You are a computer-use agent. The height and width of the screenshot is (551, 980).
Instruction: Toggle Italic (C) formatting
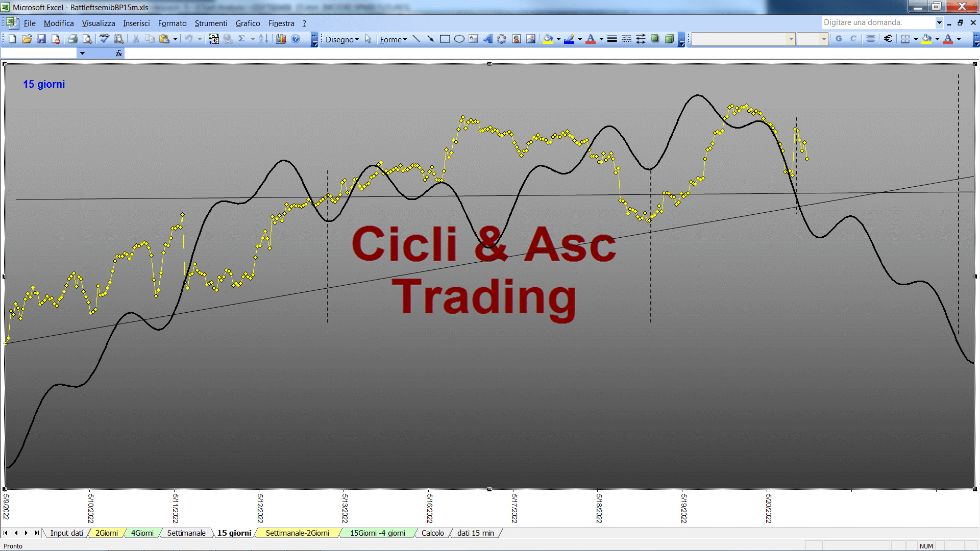point(853,39)
